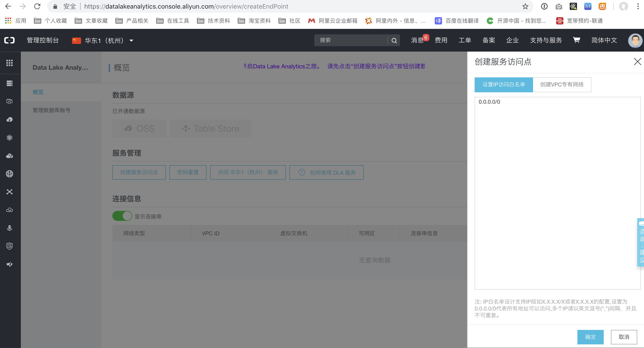Click the shield icon in left sidebar
Viewport: 644px width, 348px height.
click(10, 246)
